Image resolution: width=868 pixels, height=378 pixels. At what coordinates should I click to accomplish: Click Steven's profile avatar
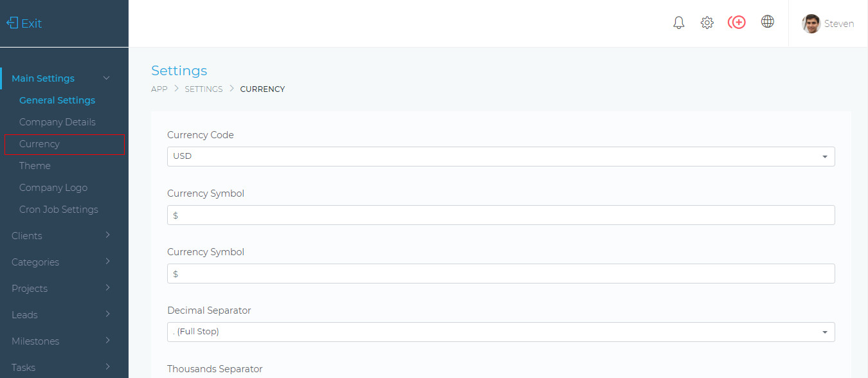click(x=811, y=24)
